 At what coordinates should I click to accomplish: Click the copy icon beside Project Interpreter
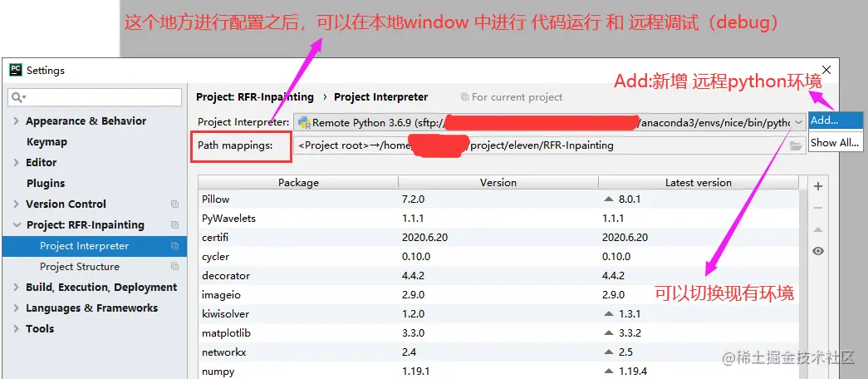[175, 245]
